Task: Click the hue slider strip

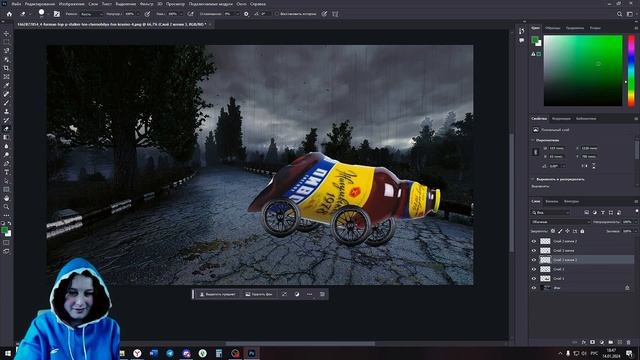Action: click(x=631, y=71)
